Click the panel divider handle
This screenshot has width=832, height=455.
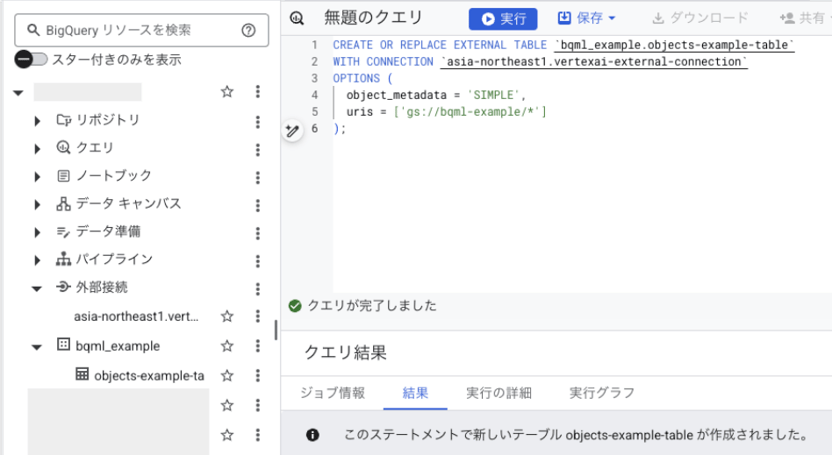[276, 330]
